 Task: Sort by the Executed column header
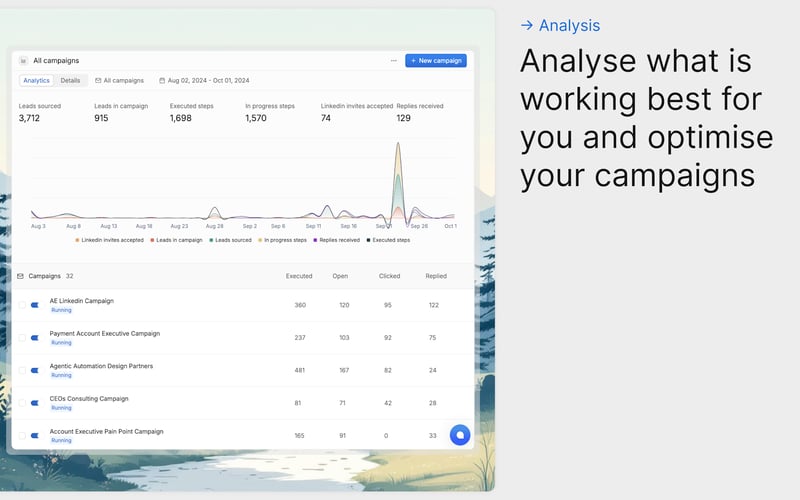(299, 276)
